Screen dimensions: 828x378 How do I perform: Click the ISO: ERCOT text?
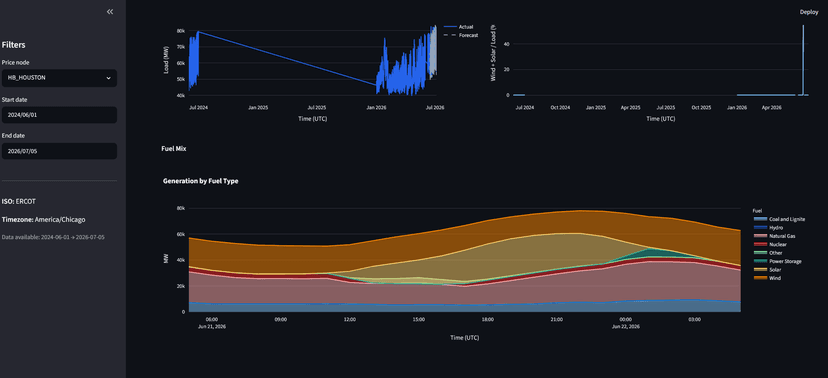[18, 201]
